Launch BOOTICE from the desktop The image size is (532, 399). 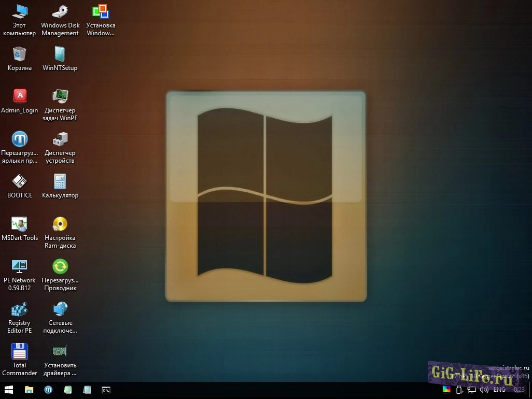pyautogui.click(x=20, y=181)
